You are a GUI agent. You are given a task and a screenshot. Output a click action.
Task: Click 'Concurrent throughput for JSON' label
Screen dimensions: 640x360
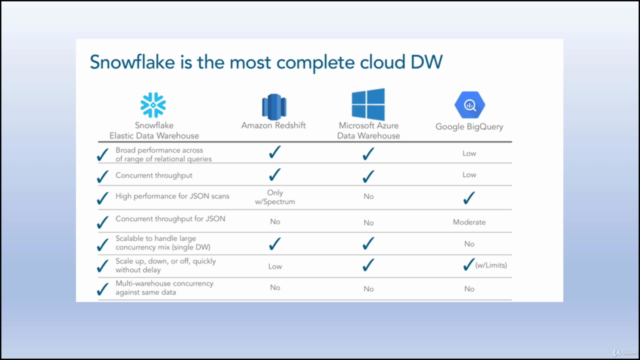pyautogui.click(x=170, y=219)
